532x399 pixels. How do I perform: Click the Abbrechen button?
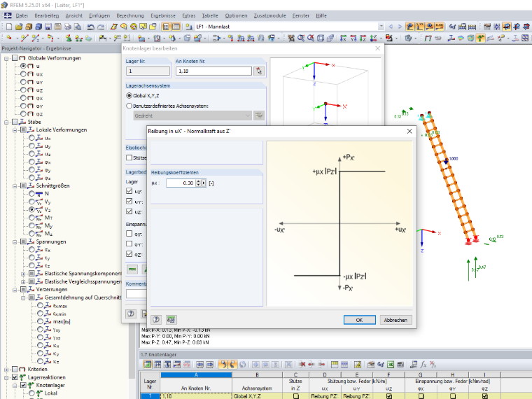click(395, 320)
